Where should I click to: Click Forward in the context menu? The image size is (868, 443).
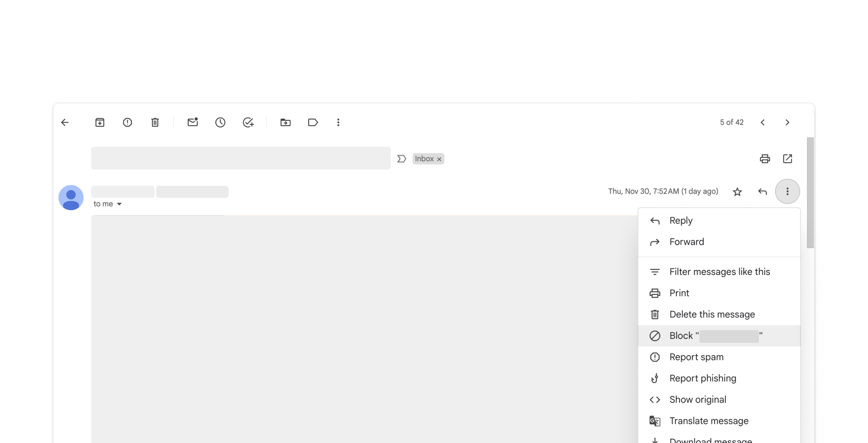[686, 242]
